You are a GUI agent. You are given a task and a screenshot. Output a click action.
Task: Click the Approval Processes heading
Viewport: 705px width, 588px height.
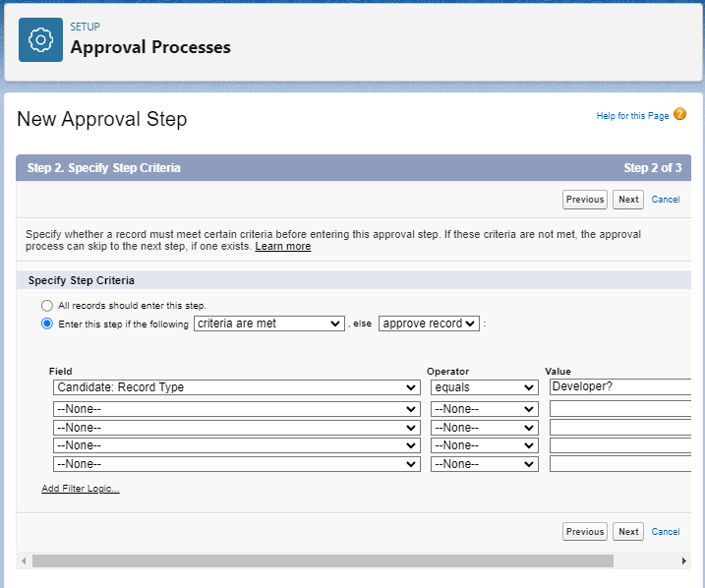point(150,47)
